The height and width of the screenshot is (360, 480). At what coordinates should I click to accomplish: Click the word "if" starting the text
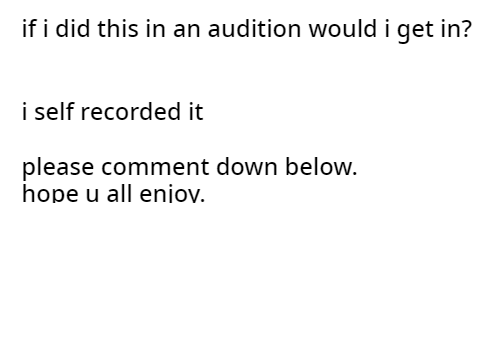coord(29,29)
